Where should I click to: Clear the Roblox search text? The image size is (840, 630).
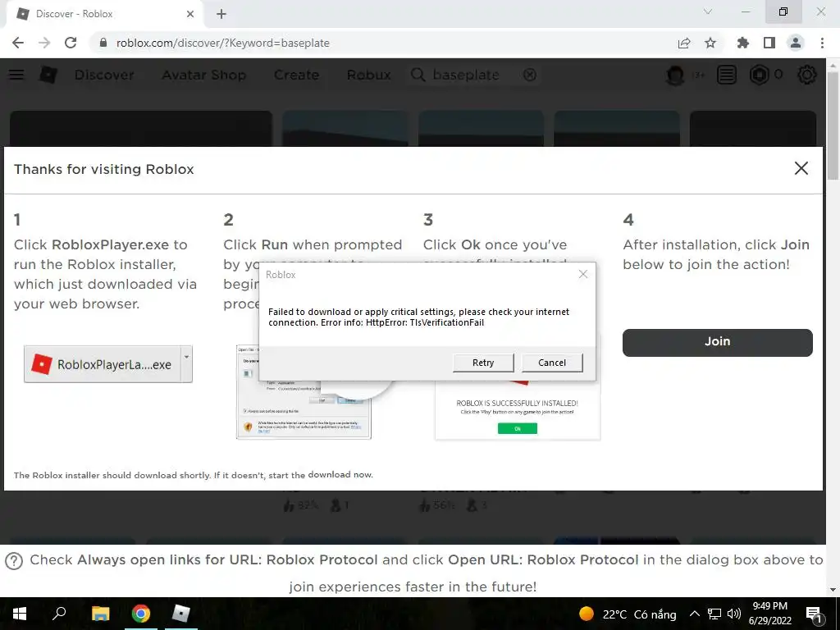coord(530,75)
